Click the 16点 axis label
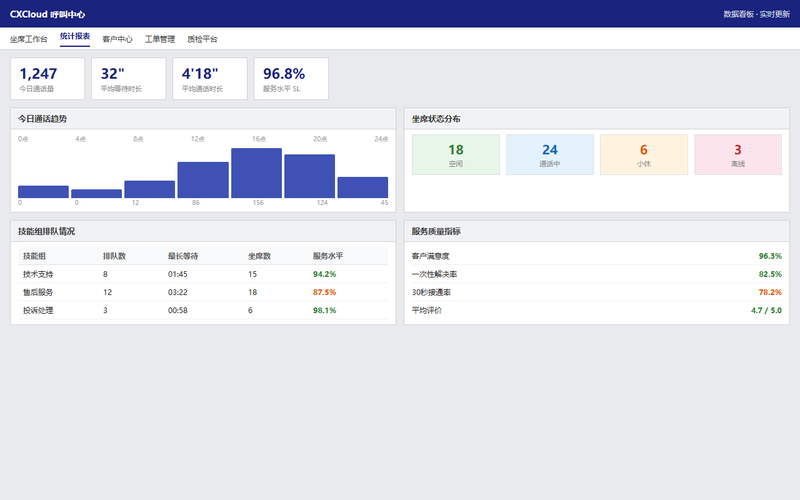 pos(259,139)
